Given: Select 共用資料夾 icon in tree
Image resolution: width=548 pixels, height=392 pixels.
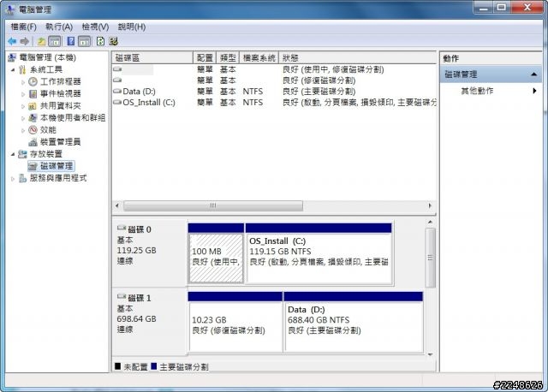Looking at the screenshot, I should click(33, 106).
